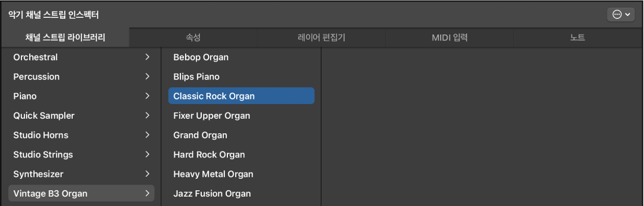Expand the Percussion category chevron
Viewport: 644px width, 206px height.
click(147, 76)
